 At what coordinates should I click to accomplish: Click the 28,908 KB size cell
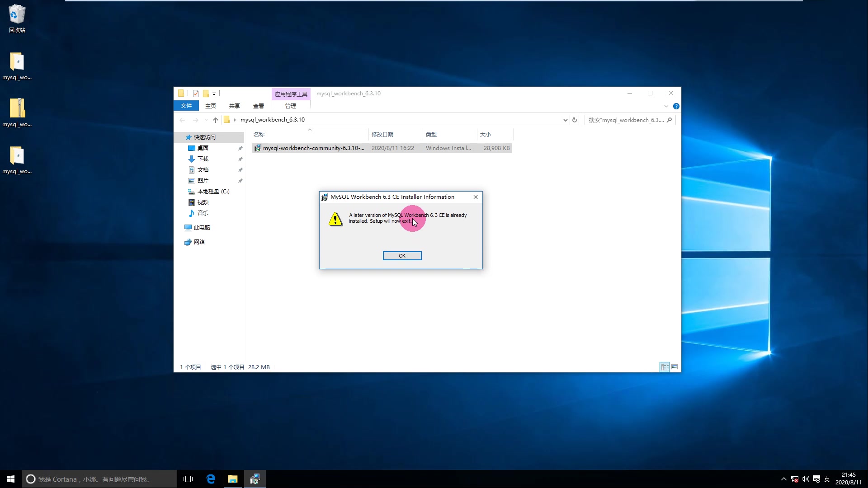(496, 148)
